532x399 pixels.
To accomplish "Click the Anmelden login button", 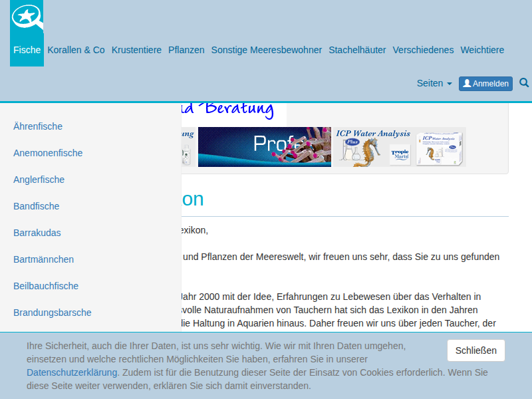I will [x=485, y=84].
